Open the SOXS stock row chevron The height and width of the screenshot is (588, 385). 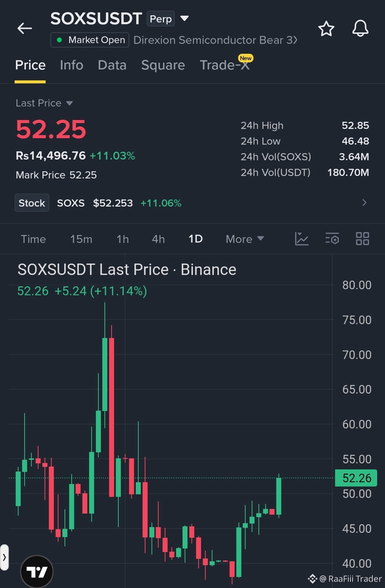pyautogui.click(x=364, y=203)
